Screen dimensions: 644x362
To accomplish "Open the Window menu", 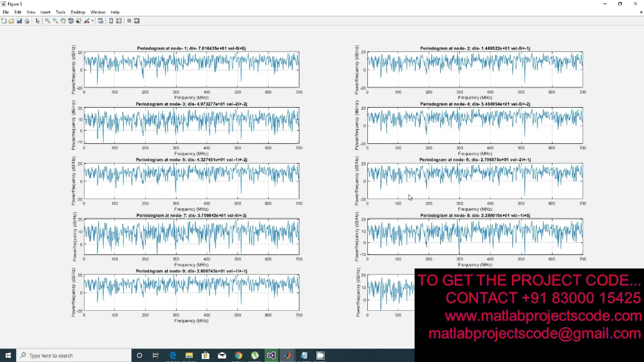I will click(98, 12).
